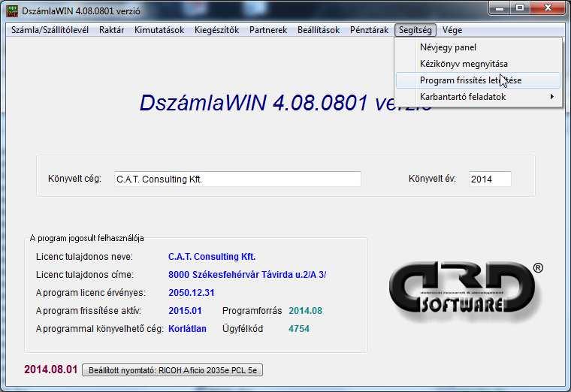Click the licence validity date 2050.12.31

click(x=191, y=293)
